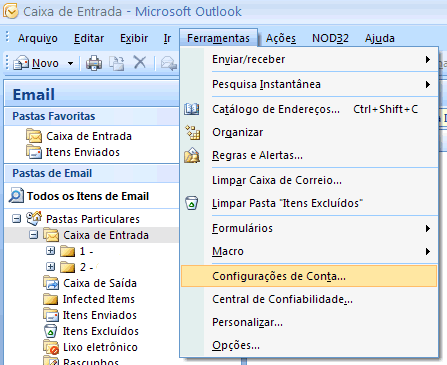Open the NOD32 menu
This screenshot has width=447, height=365.
click(x=330, y=38)
